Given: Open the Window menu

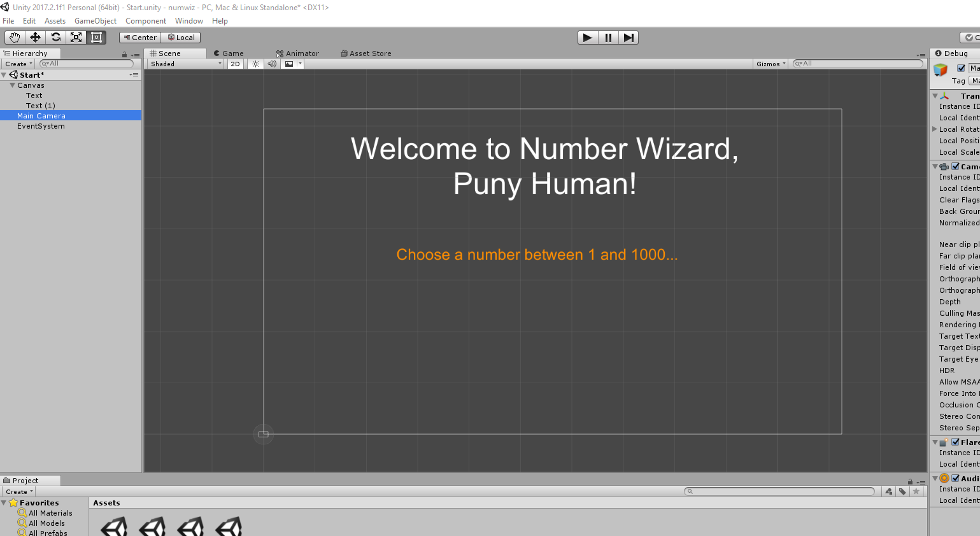Looking at the screenshot, I should click(189, 21).
